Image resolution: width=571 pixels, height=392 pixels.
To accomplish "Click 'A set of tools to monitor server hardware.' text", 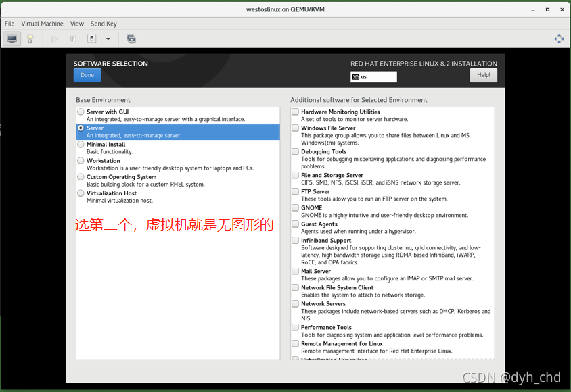I will [x=355, y=119].
